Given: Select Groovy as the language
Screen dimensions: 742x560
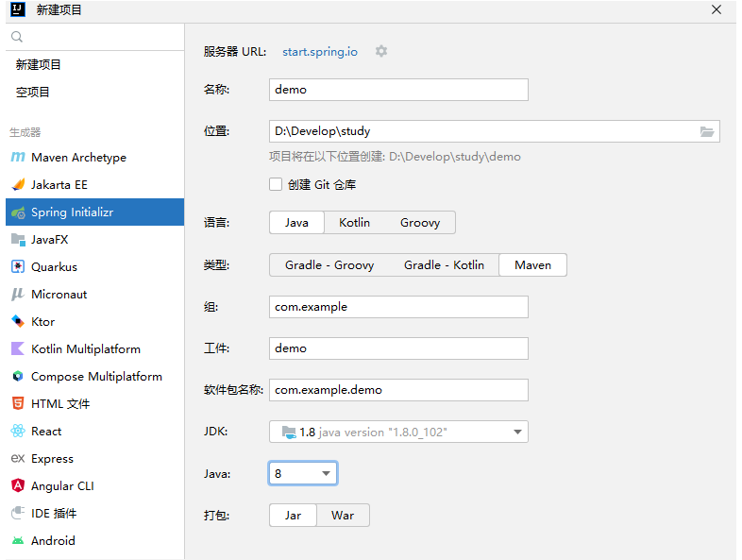Looking at the screenshot, I should tap(420, 223).
